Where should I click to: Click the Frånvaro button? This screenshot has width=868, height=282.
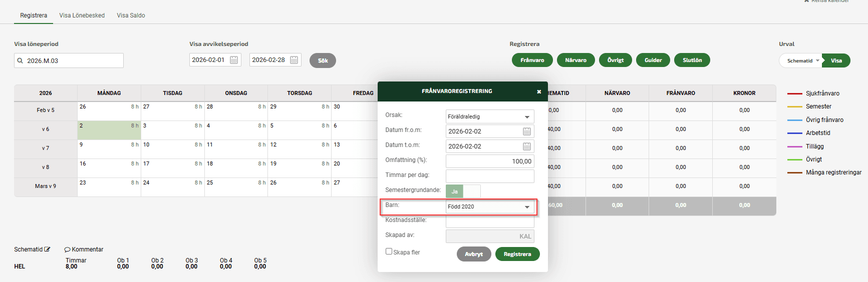pos(532,60)
